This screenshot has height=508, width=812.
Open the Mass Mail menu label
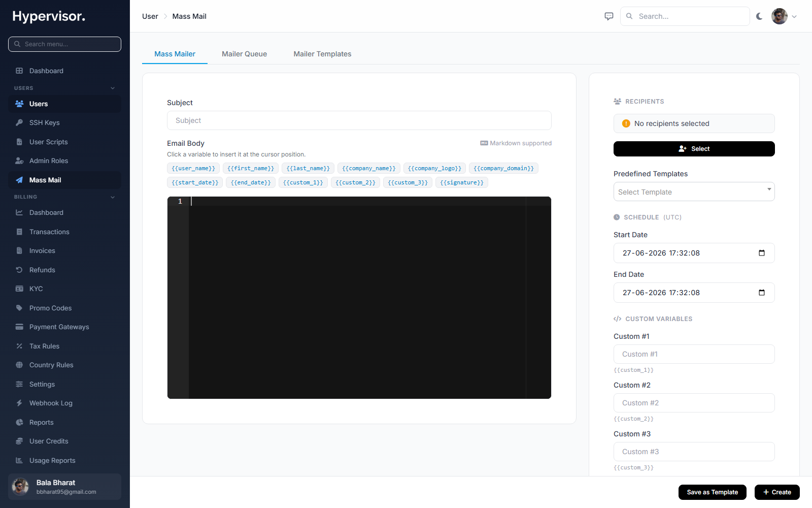tap(45, 180)
